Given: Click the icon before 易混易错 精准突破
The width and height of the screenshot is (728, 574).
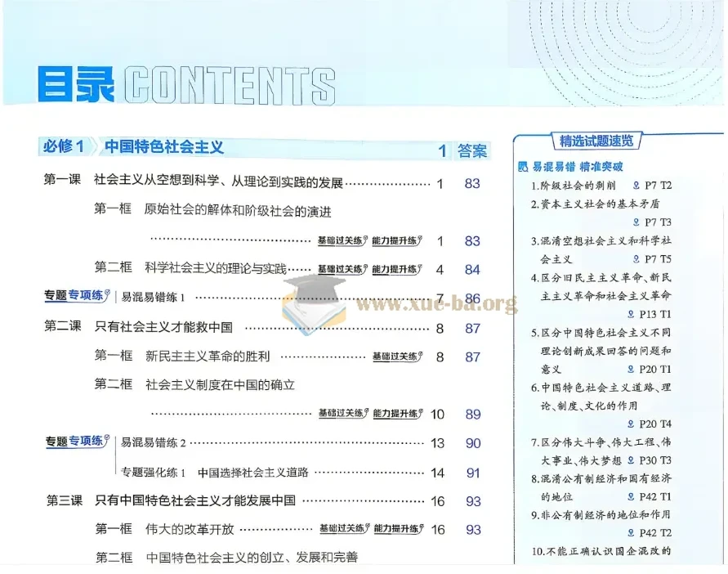Looking at the screenshot, I should [x=523, y=166].
